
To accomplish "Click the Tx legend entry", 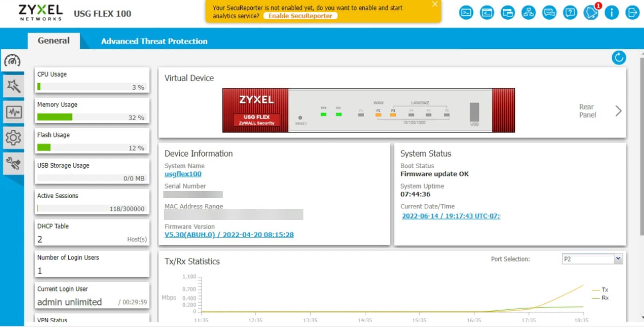I will pos(600,290).
